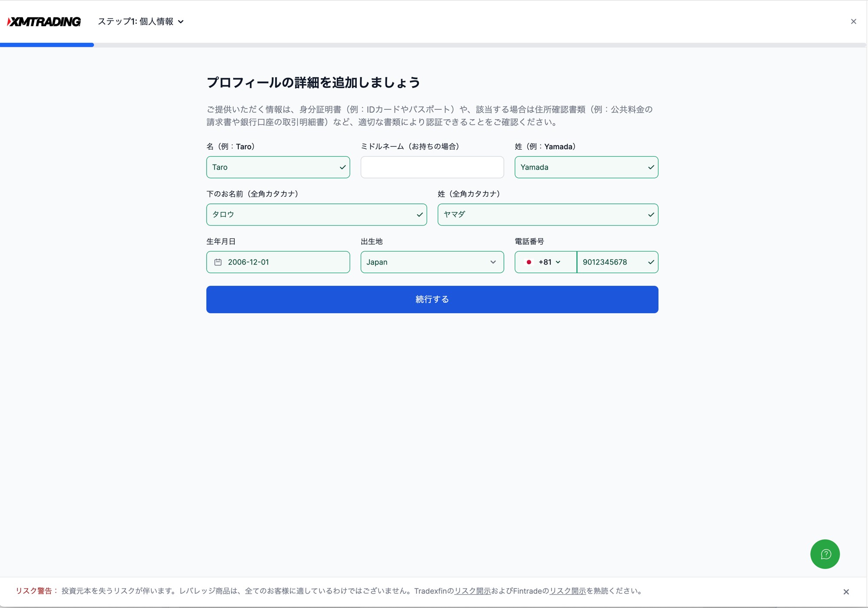Click the 生年月日 label
Viewport: 868px width, 608px height.
221,241
